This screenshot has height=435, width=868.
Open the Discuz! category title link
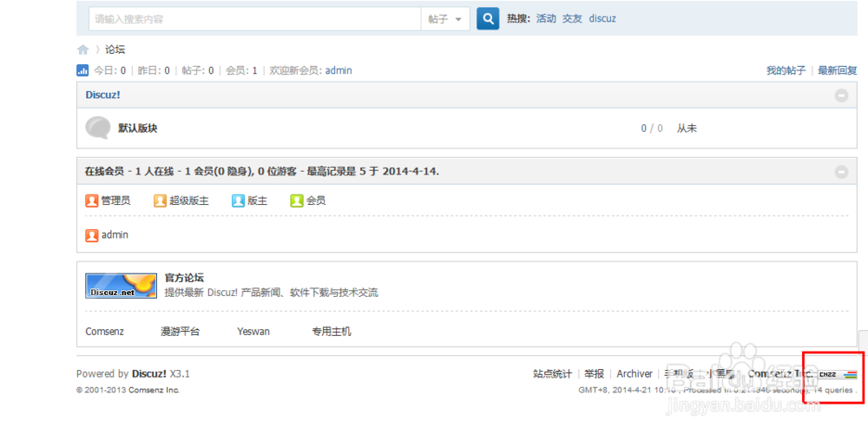(x=102, y=95)
